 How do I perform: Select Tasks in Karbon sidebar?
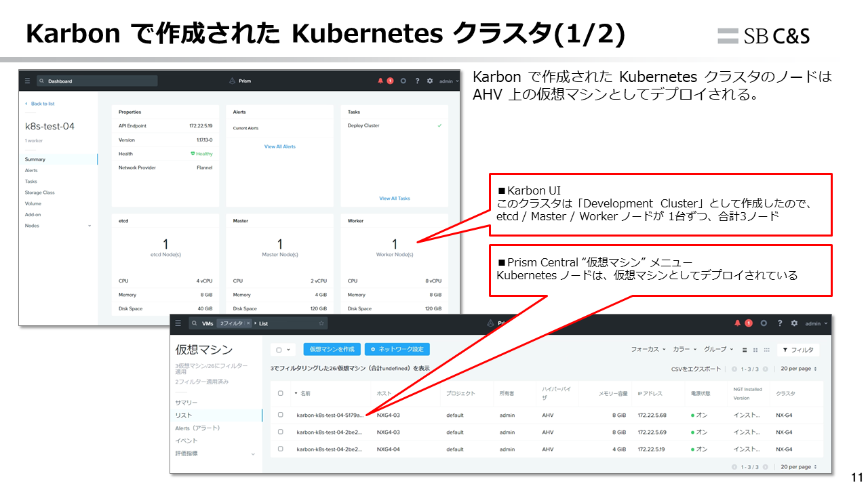tap(31, 182)
